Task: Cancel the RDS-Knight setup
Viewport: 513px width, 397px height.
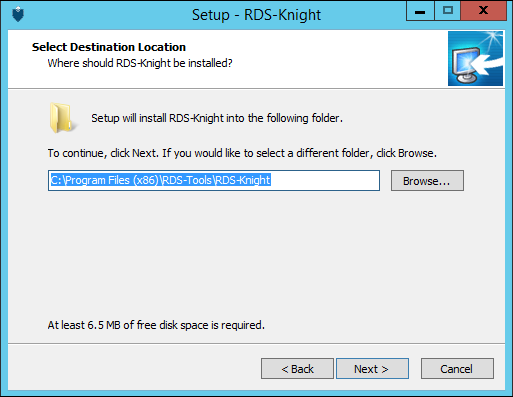Action: (457, 369)
